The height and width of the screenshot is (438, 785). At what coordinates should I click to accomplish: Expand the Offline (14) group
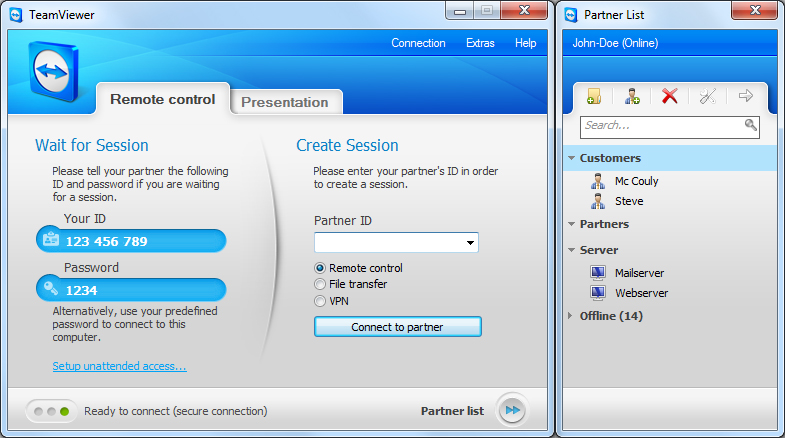(570, 315)
